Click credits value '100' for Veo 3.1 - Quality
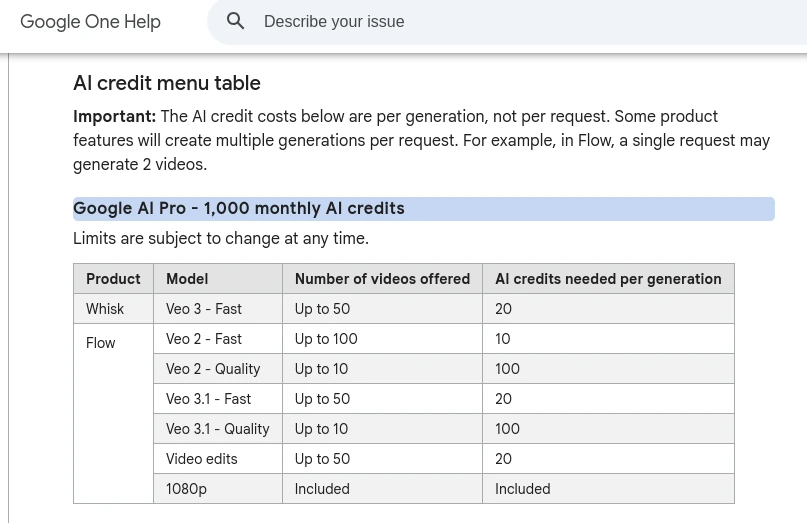 click(x=608, y=429)
